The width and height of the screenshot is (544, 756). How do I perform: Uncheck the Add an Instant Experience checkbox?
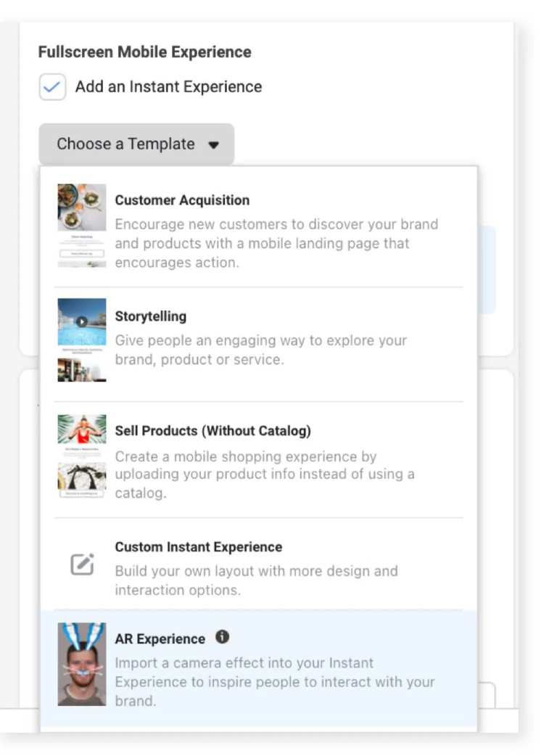pyautogui.click(x=52, y=87)
